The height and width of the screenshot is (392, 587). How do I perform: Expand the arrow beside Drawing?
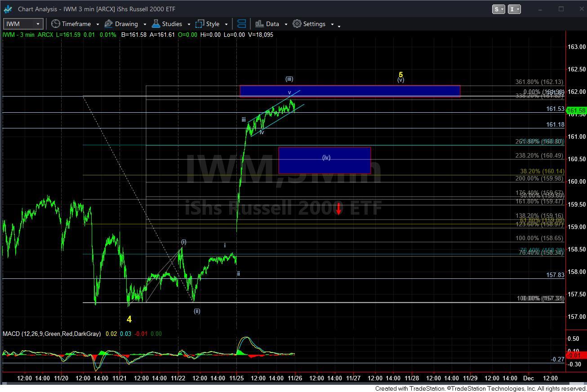[x=145, y=24]
